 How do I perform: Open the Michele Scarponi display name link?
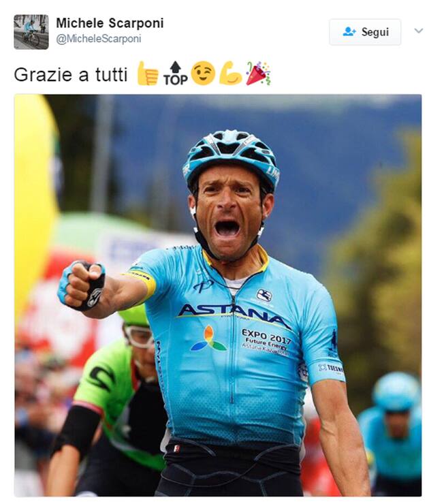click(110, 23)
